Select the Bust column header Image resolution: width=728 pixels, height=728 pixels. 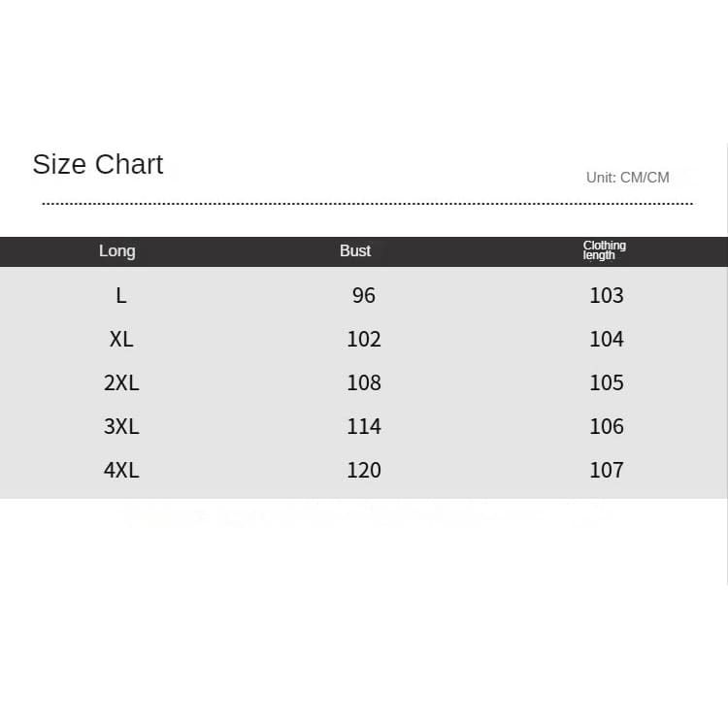pos(355,250)
